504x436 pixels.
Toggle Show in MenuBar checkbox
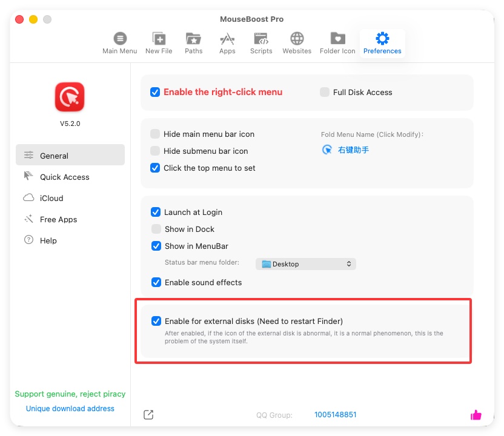(156, 246)
